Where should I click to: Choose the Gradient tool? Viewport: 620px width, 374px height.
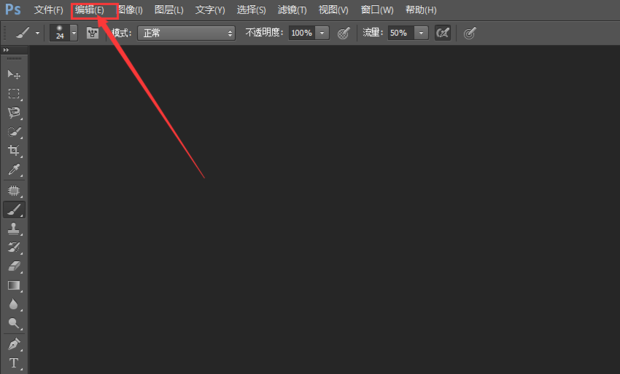14,285
